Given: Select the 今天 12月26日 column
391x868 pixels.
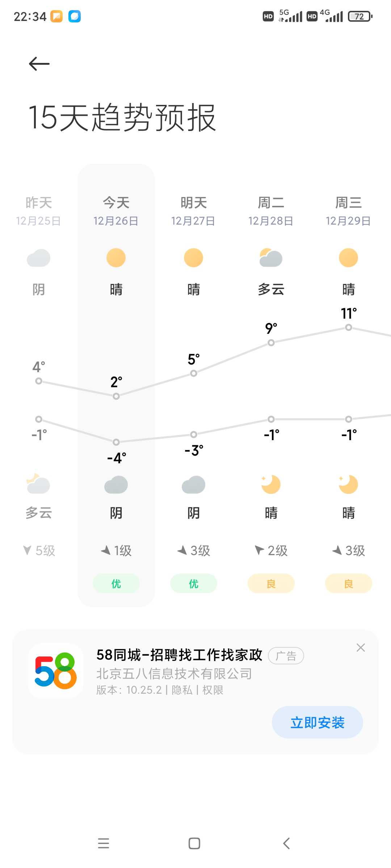Looking at the screenshot, I should pyautogui.click(x=116, y=386).
